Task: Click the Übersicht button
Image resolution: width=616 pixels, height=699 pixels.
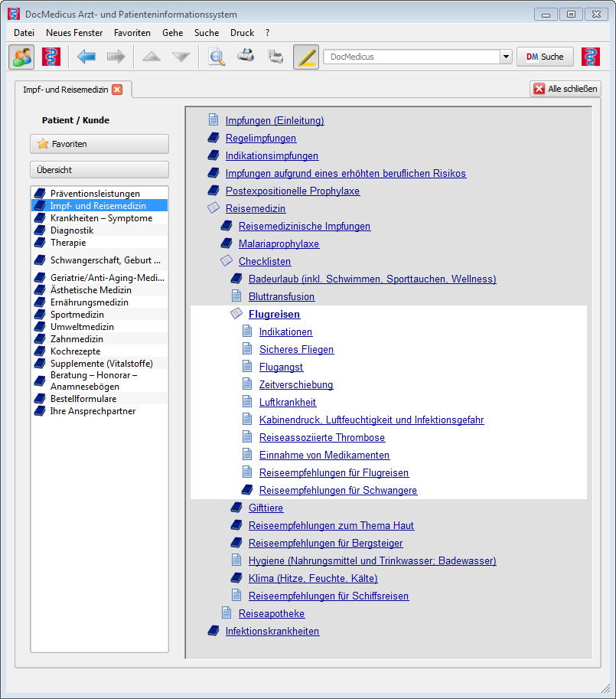Action: click(99, 170)
